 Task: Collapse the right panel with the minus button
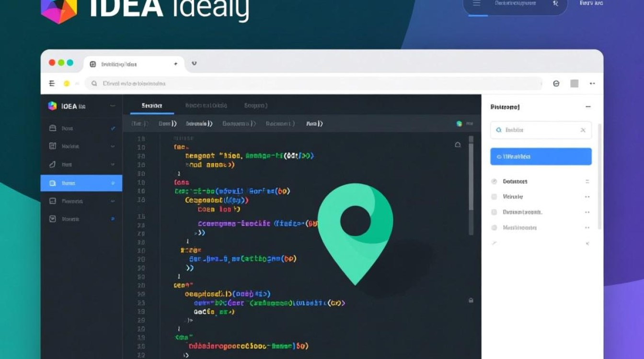(x=588, y=107)
